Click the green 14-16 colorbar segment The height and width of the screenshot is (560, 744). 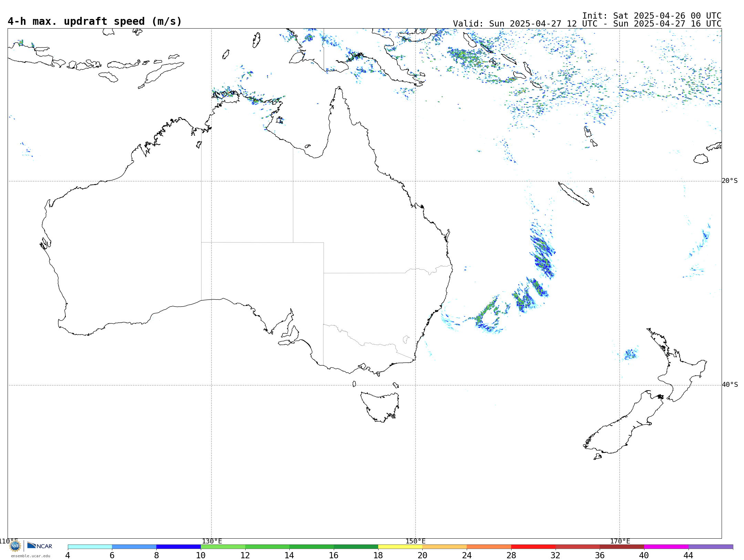pyautogui.click(x=311, y=547)
